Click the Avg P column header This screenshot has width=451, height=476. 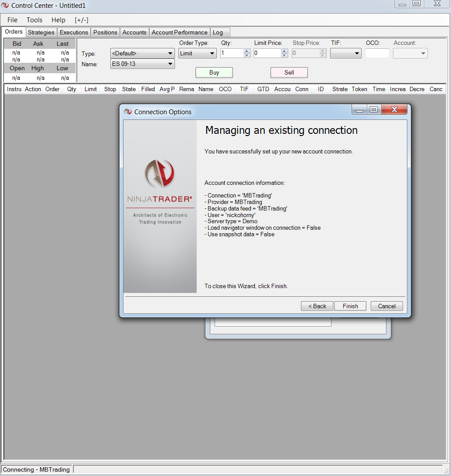coord(167,89)
